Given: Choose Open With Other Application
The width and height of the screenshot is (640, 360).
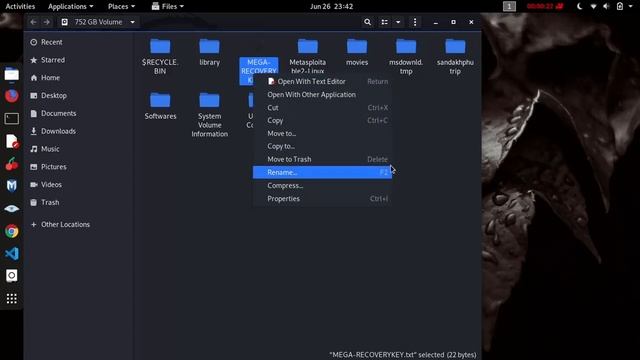Looking at the screenshot, I should 322,95.
